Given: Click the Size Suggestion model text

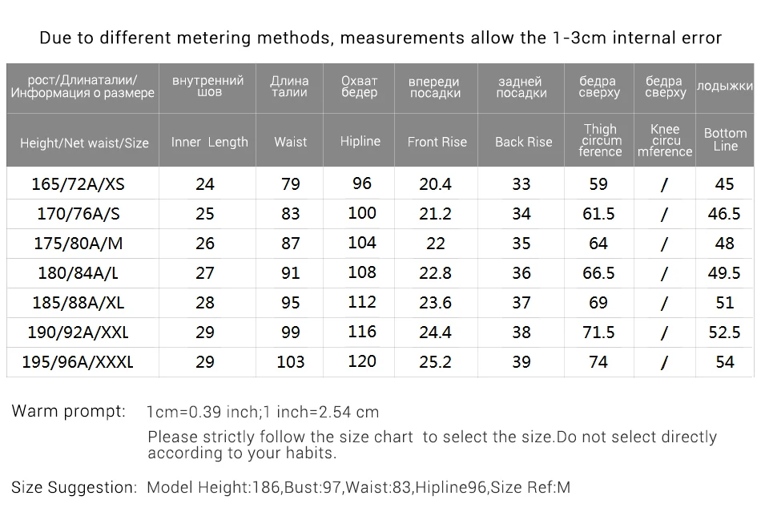Looking at the screenshot, I should [359, 487].
